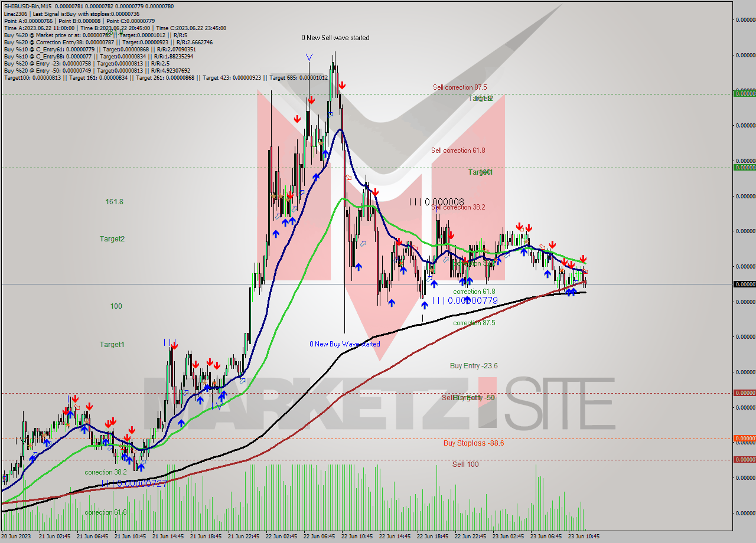Click the orange stoploss price tag on axis
The image size is (756, 543).
pyautogui.click(x=744, y=439)
